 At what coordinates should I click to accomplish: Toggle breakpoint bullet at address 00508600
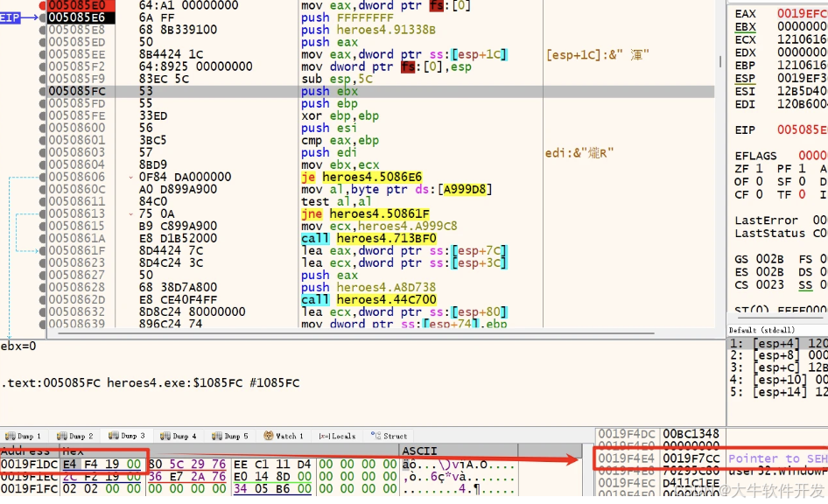pyautogui.click(x=42, y=128)
